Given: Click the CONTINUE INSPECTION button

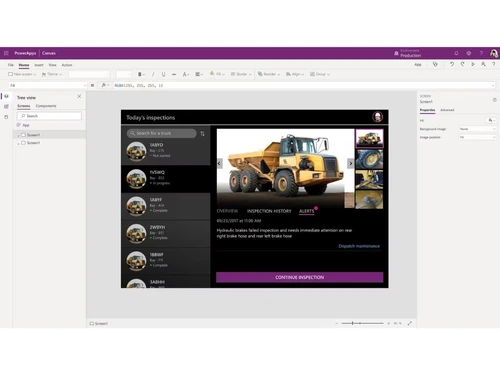Looking at the screenshot, I should coord(299,277).
